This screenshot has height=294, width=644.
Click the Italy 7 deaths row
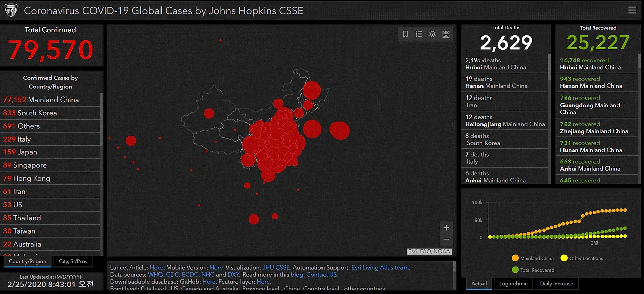[505, 158]
